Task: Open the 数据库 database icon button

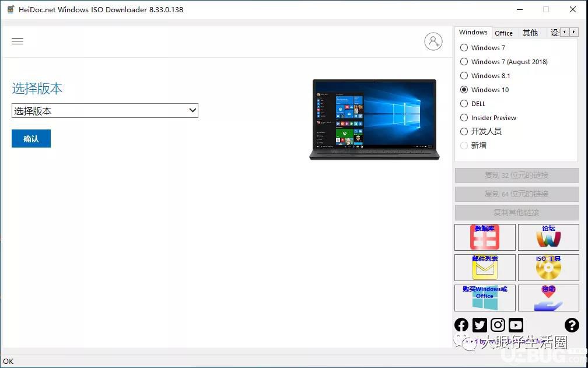Action: (485, 237)
